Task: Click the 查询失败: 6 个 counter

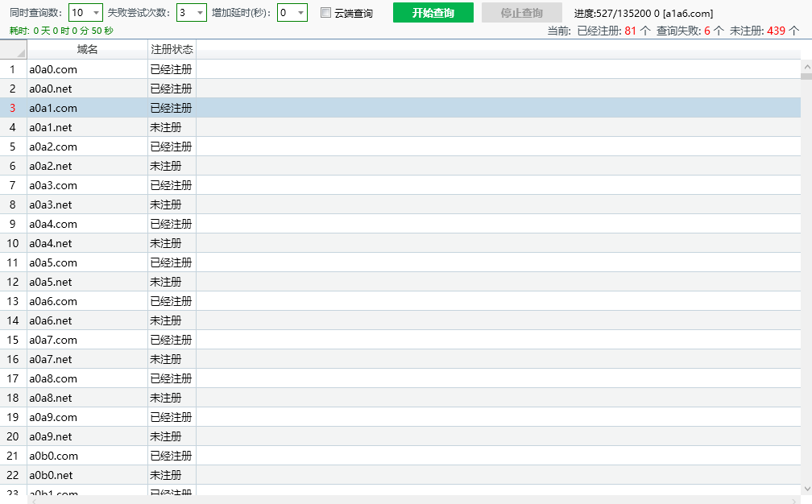Action: pos(690,31)
